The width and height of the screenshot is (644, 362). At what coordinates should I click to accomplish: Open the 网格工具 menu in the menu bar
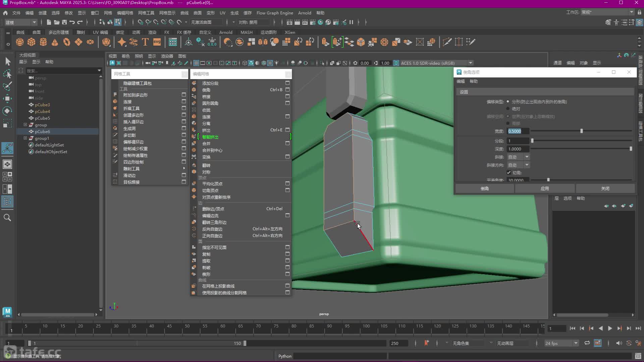146,13
